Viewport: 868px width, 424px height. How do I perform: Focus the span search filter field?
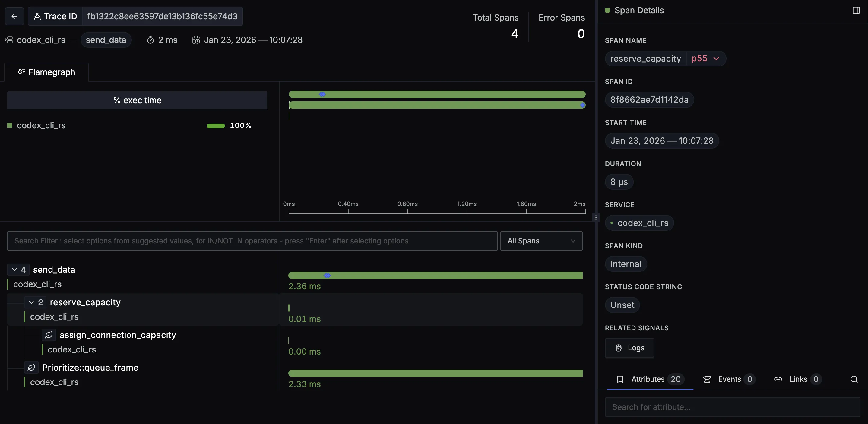tap(252, 241)
